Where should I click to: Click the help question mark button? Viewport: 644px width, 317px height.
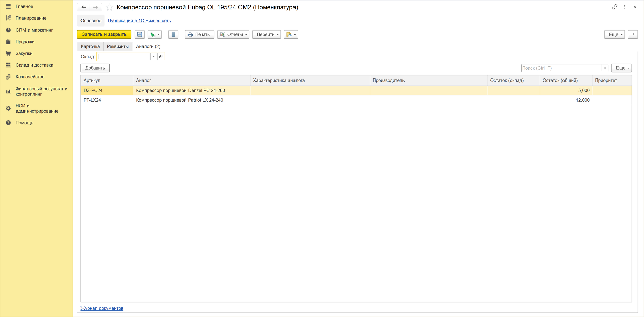click(x=633, y=35)
